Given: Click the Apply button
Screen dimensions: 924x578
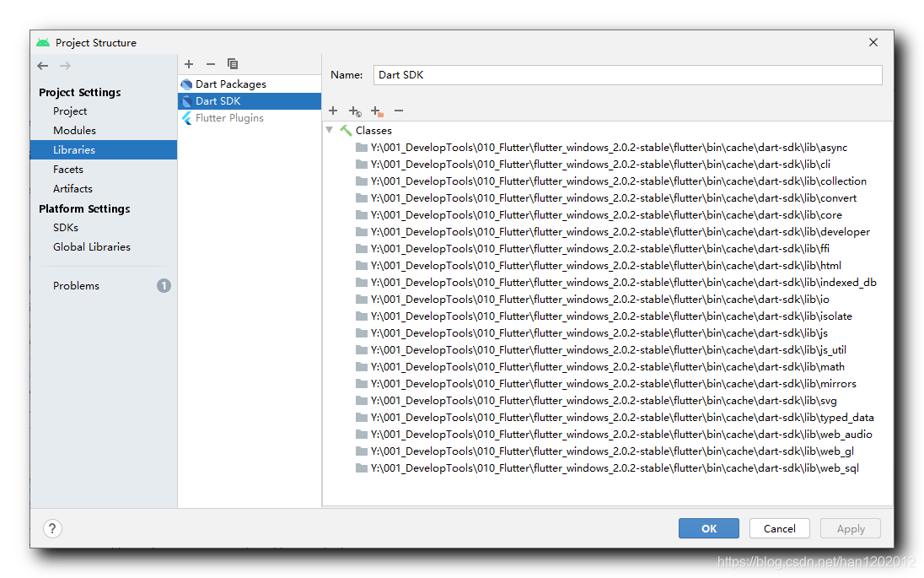Looking at the screenshot, I should (851, 528).
